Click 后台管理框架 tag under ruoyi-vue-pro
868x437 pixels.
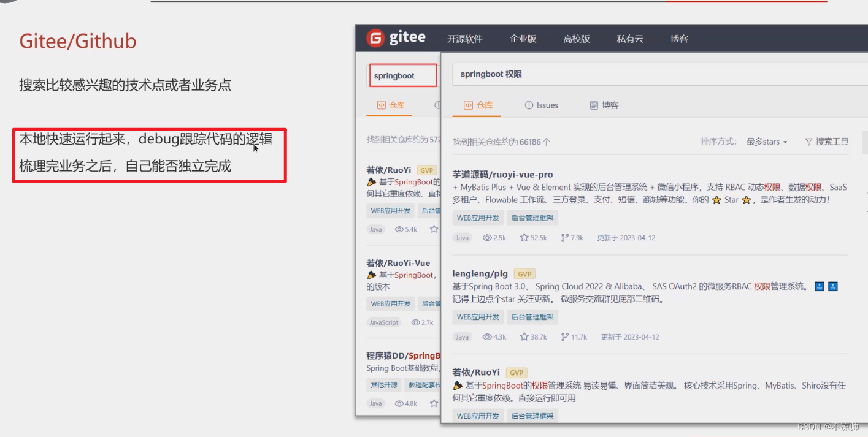532,218
